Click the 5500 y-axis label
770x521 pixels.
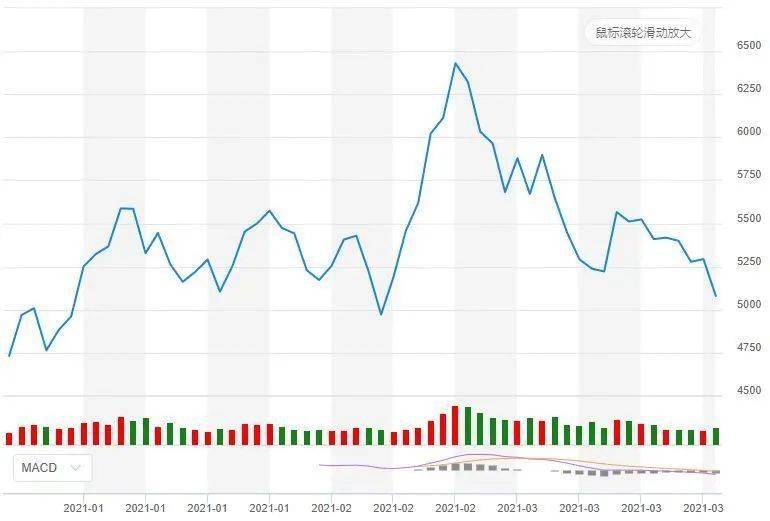[x=748, y=218]
